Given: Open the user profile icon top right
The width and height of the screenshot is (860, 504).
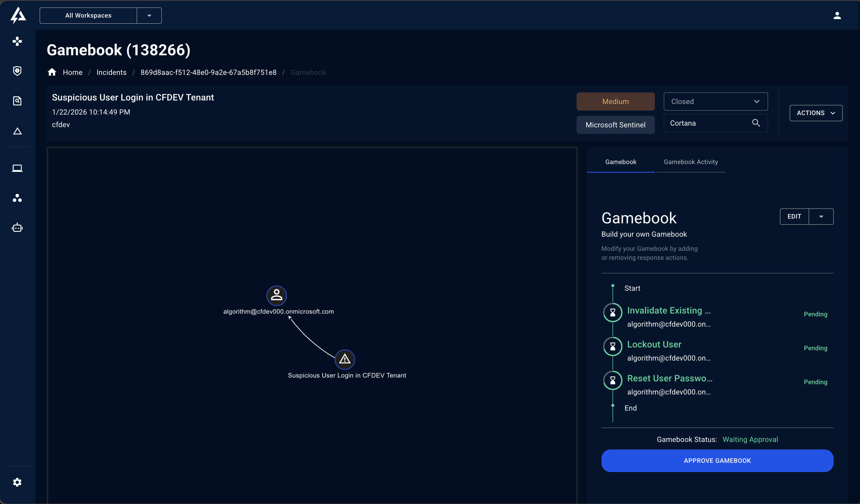Looking at the screenshot, I should pyautogui.click(x=837, y=15).
